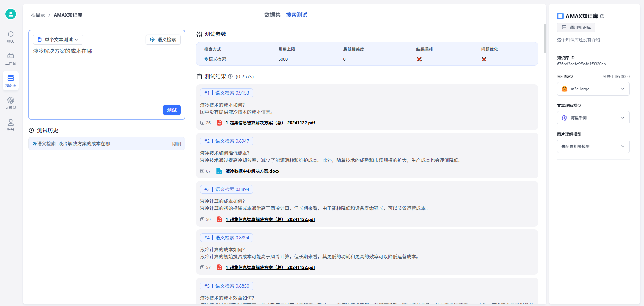Image resolution: width=644 pixels, height=306 pixels.
Task: Click the clock icon beside 测试历史
Action: click(x=31, y=130)
